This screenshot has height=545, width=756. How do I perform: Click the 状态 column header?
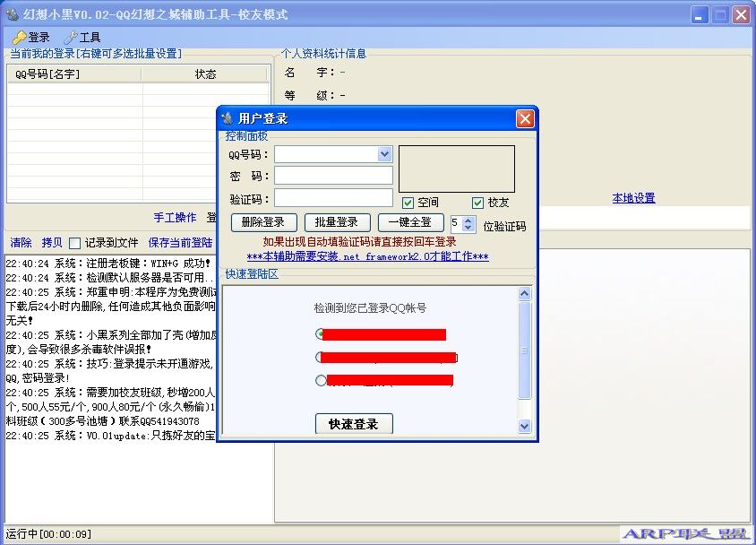(205, 74)
